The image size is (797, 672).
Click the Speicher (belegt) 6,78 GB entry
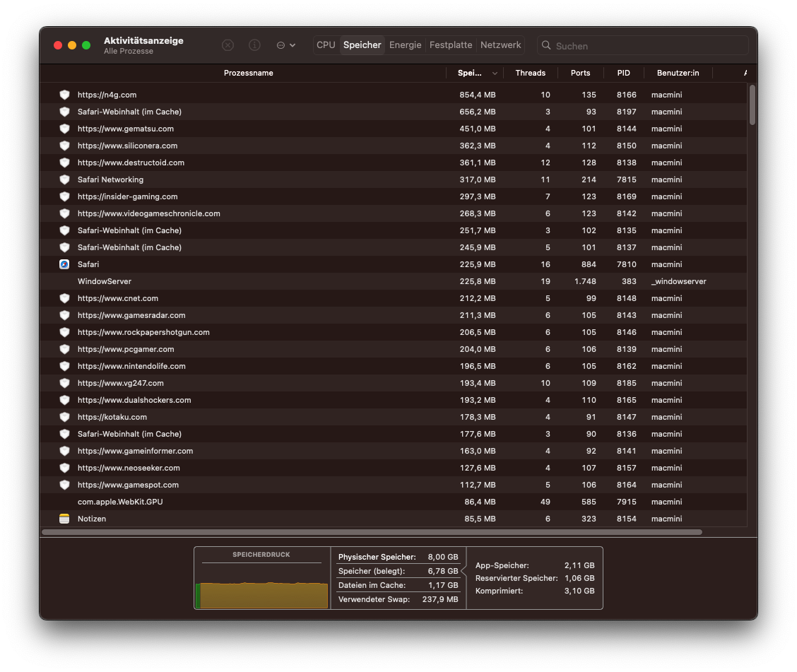coord(398,572)
